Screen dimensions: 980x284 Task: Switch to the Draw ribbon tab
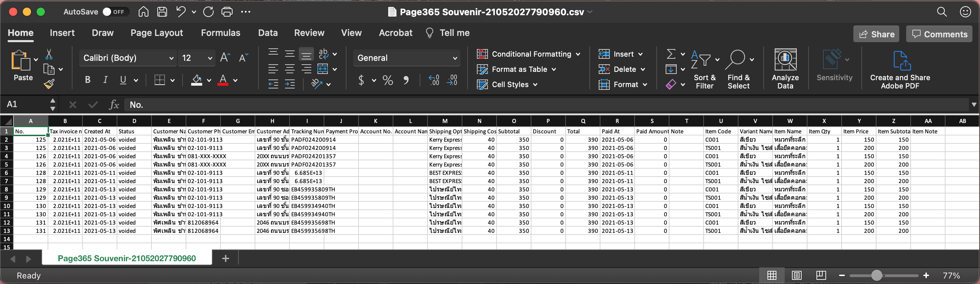103,33
